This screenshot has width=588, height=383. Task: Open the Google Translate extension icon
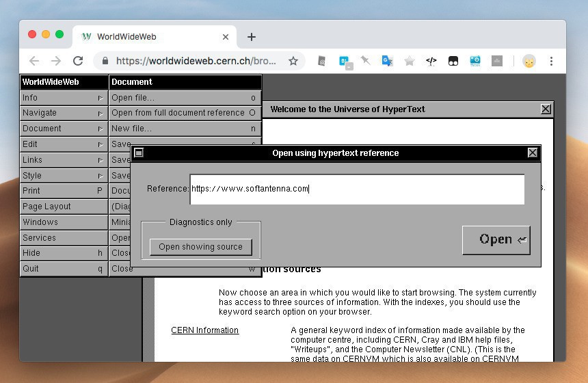(x=387, y=61)
